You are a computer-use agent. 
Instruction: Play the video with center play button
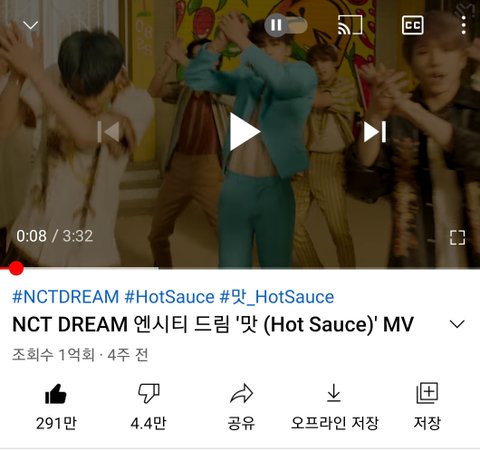point(244,132)
